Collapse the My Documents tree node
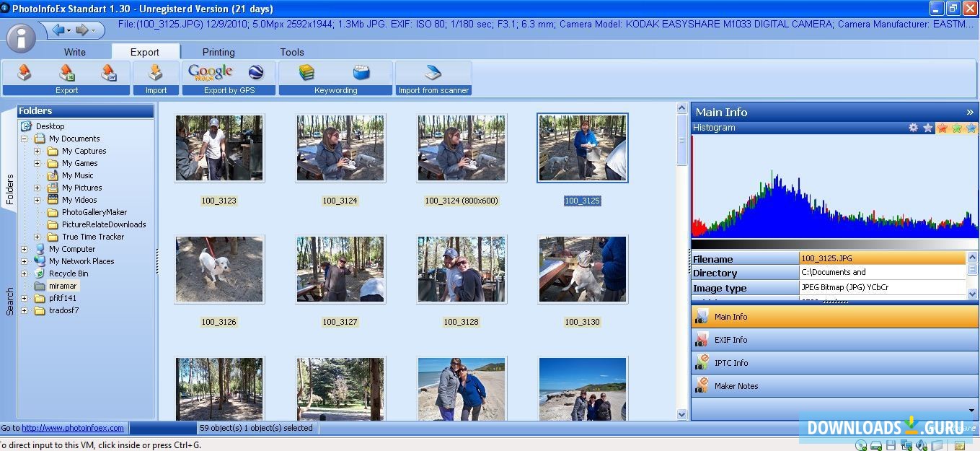This screenshot has width=980, height=451. coord(24,139)
